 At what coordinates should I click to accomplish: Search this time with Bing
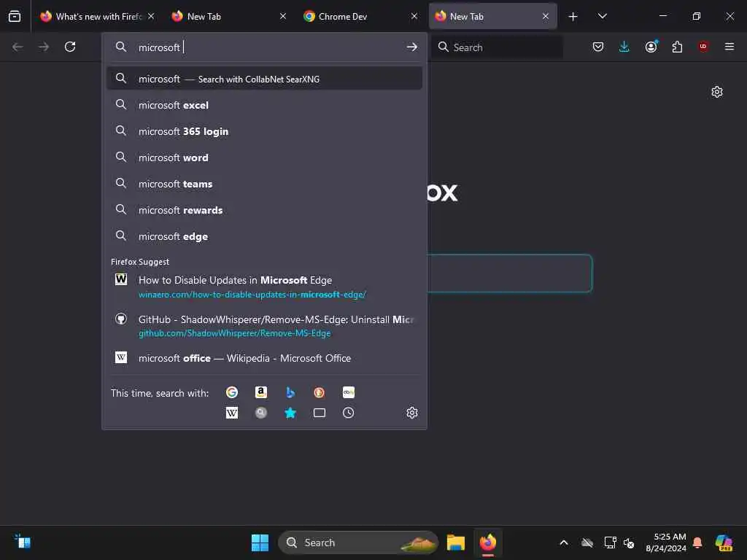point(290,392)
